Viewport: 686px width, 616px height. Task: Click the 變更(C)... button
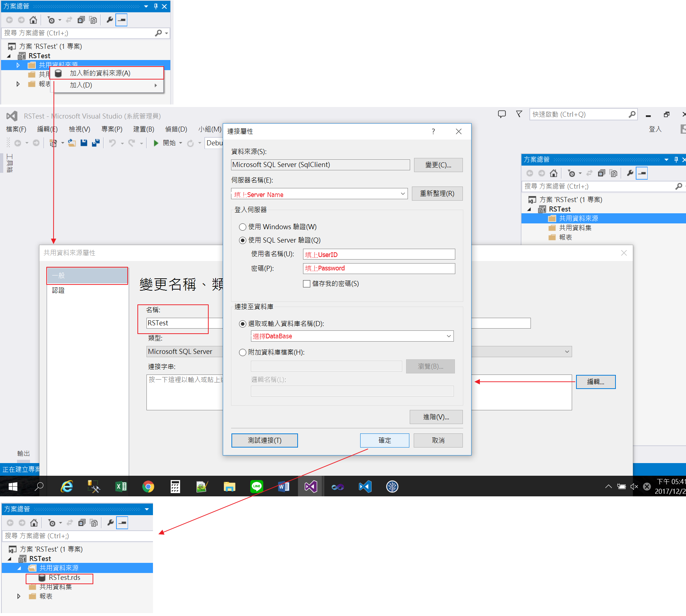[x=438, y=165]
